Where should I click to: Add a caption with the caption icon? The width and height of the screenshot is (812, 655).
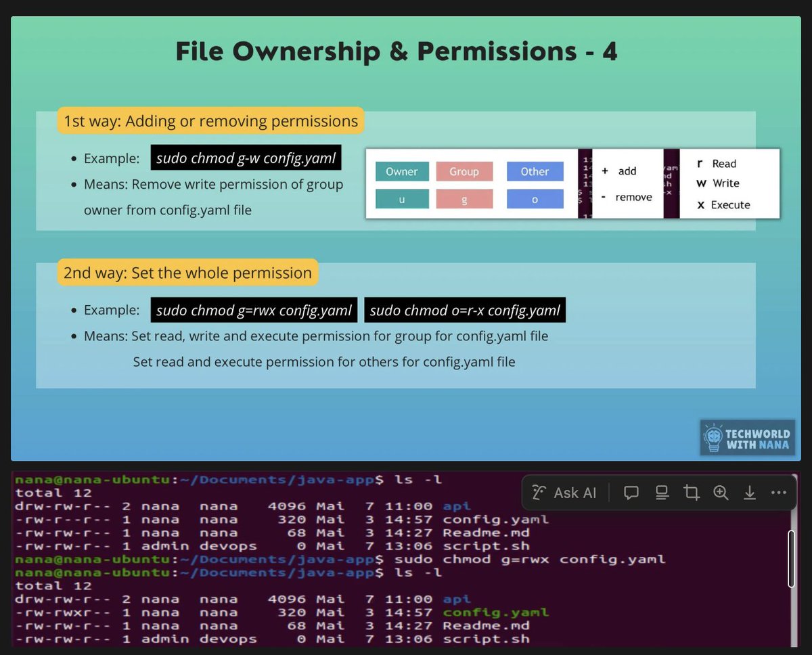point(662,493)
